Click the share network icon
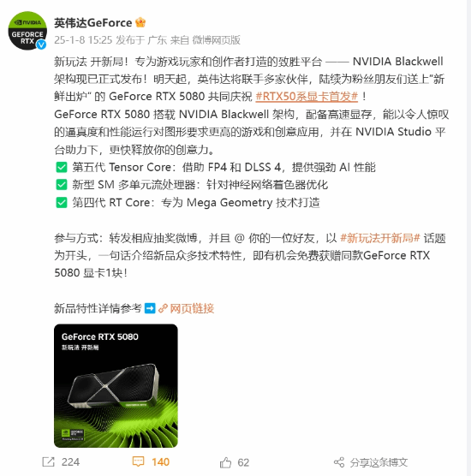The width and height of the screenshot is (471, 476). point(339,462)
